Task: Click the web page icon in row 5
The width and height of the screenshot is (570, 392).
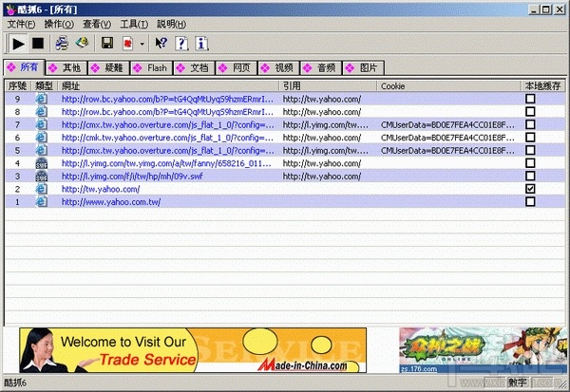Action: click(x=42, y=150)
